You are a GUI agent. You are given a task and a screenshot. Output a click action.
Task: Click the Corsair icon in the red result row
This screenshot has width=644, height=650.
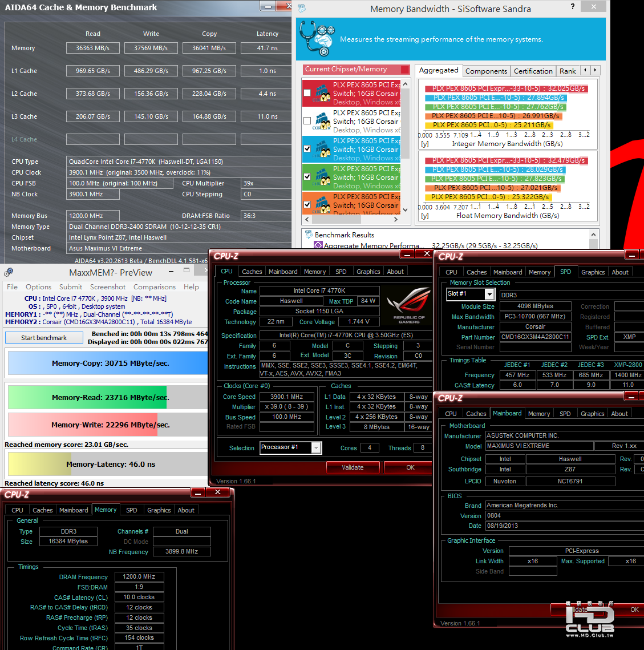322,93
